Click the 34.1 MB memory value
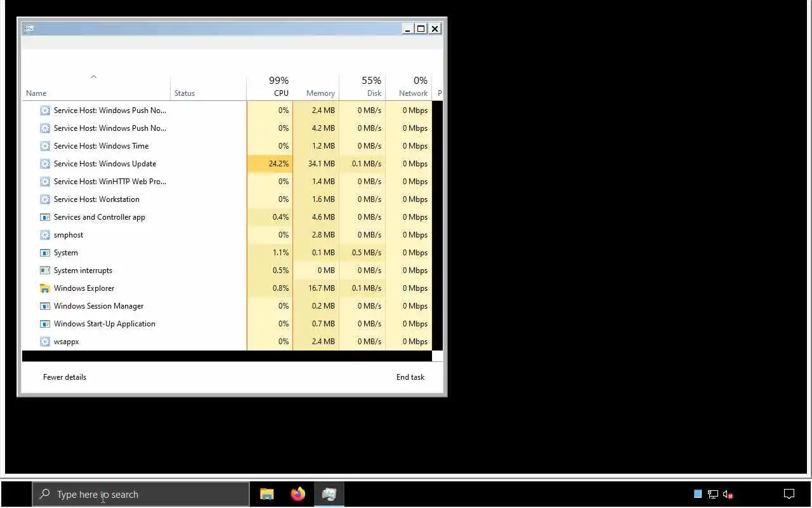Viewport: 812px width, 508px height. pos(322,164)
